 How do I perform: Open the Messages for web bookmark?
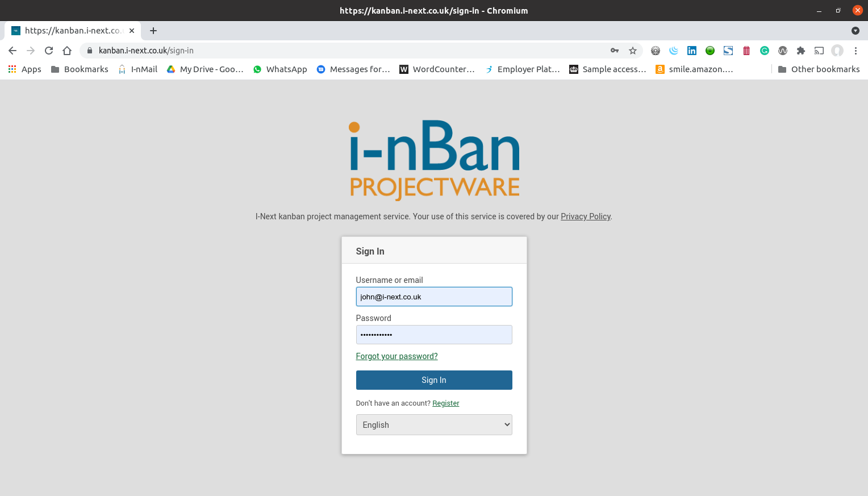(x=353, y=69)
